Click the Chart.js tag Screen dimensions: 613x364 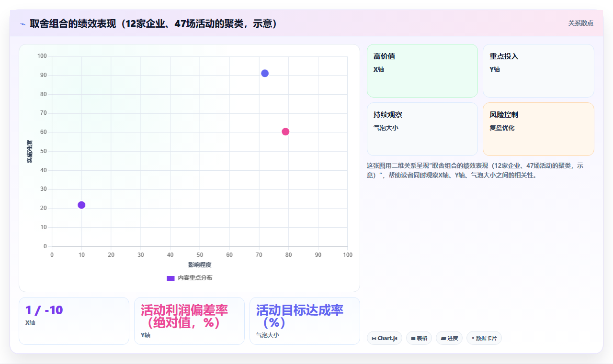385,338
